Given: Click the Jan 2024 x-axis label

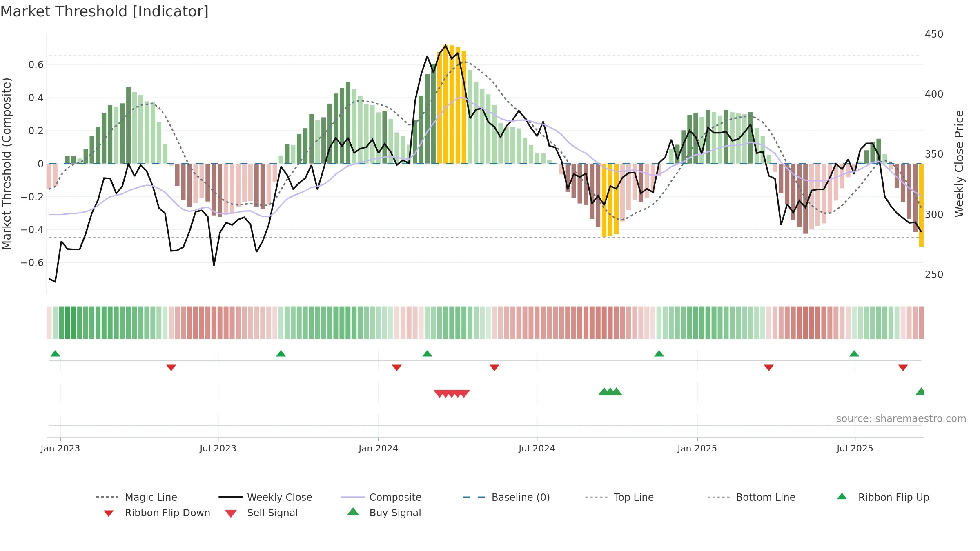Looking at the screenshot, I should coord(379,448).
